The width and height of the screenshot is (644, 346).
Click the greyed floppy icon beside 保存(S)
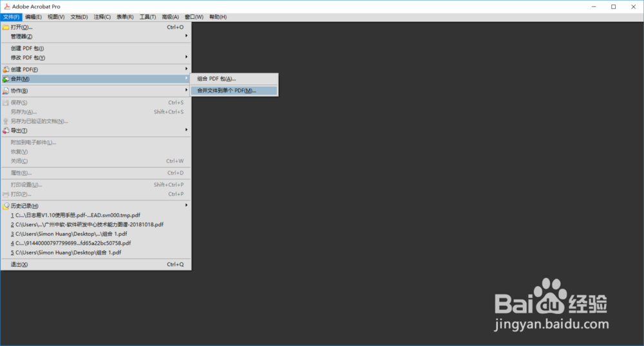(6, 102)
